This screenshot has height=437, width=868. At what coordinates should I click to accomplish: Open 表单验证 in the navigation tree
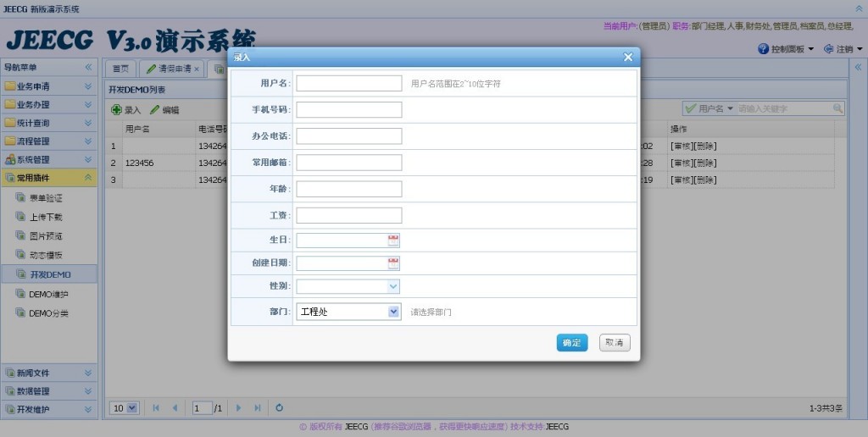pyautogui.click(x=46, y=198)
